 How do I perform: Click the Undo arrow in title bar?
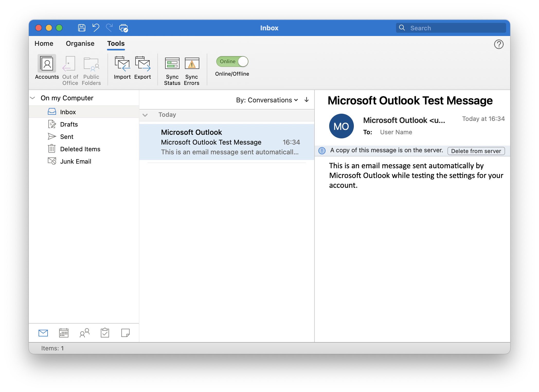96,28
